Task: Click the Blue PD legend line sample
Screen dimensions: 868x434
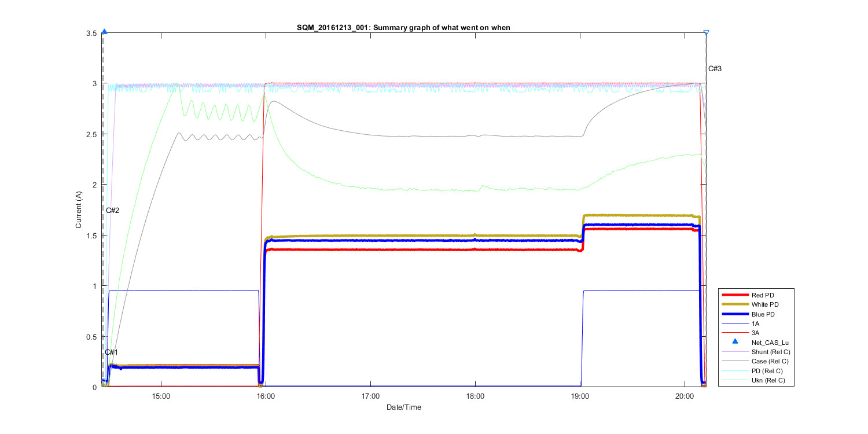Action: pos(735,314)
